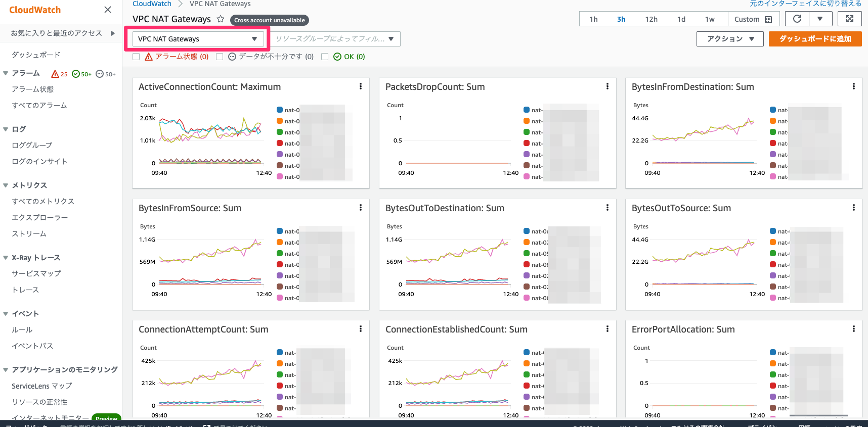Open トレース in sidebar
The height and width of the screenshot is (427, 868).
25,290
